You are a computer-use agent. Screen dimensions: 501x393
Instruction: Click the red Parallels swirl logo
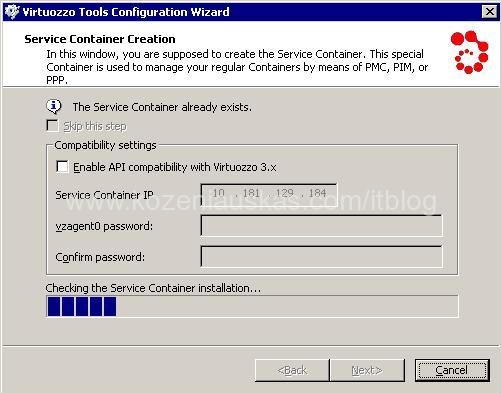point(469,52)
